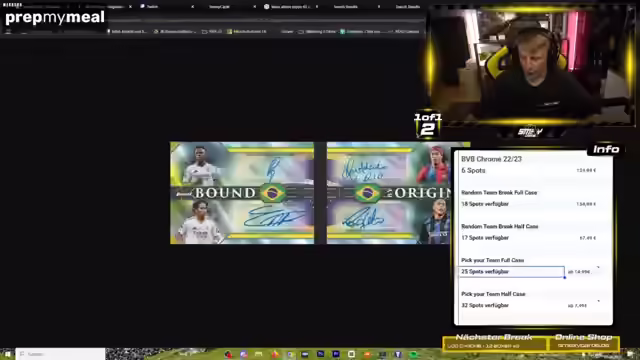This screenshot has width=640, height=360.
Task: Expand the Pick your Team Full Case dropdown arrow
Action: click(598, 267)
